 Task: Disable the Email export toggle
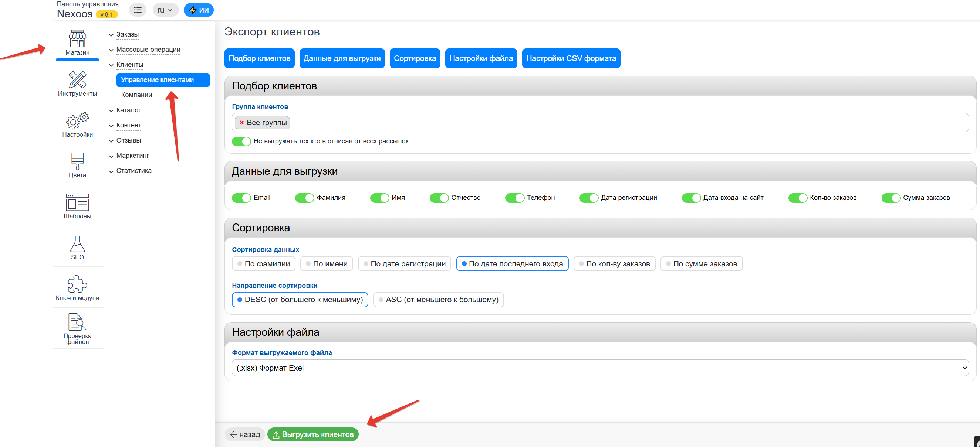[241, 198]
